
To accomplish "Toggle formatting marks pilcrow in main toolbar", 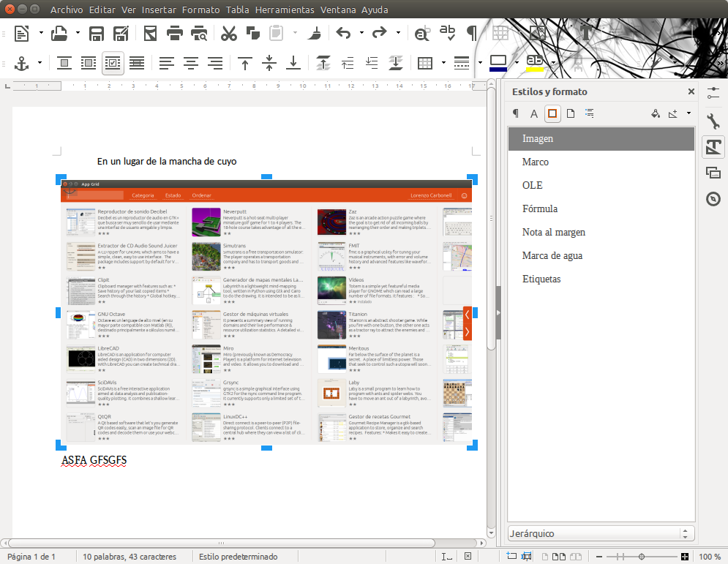I will click(473, 33).
